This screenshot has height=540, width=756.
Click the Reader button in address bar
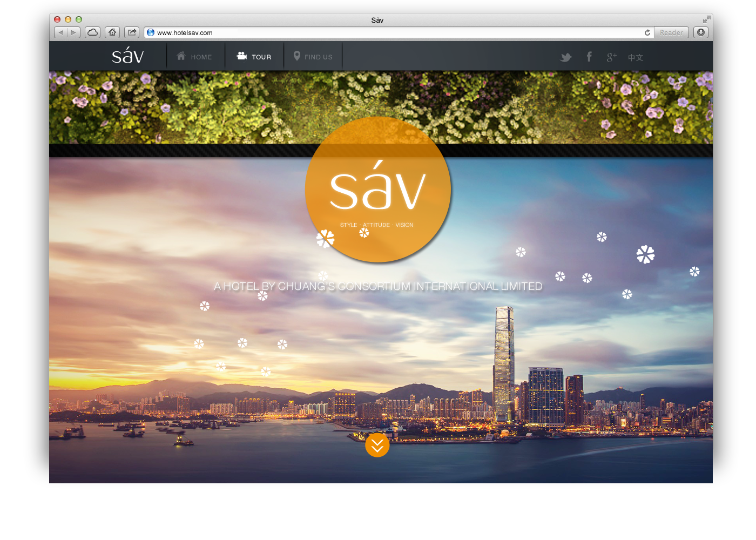click(671, 32)
